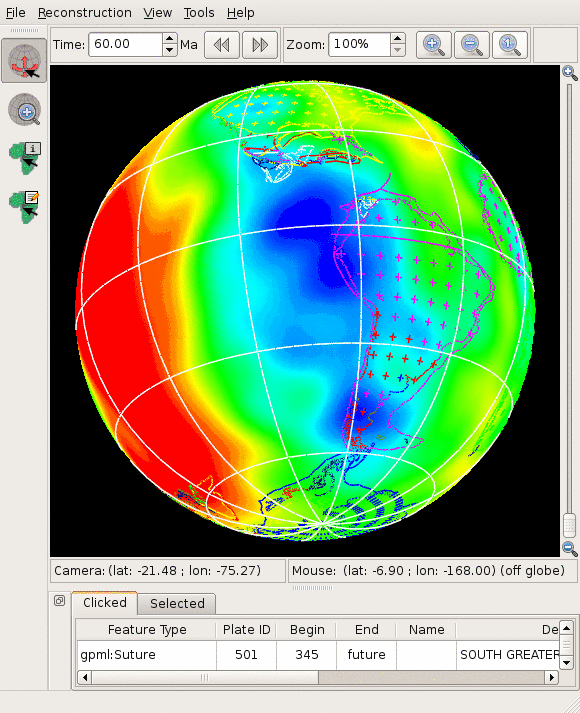This screenshot has width=580, height=713.
Task: Step reconstruction time forward
Action: pyautogui.click(x=260, y=45)
